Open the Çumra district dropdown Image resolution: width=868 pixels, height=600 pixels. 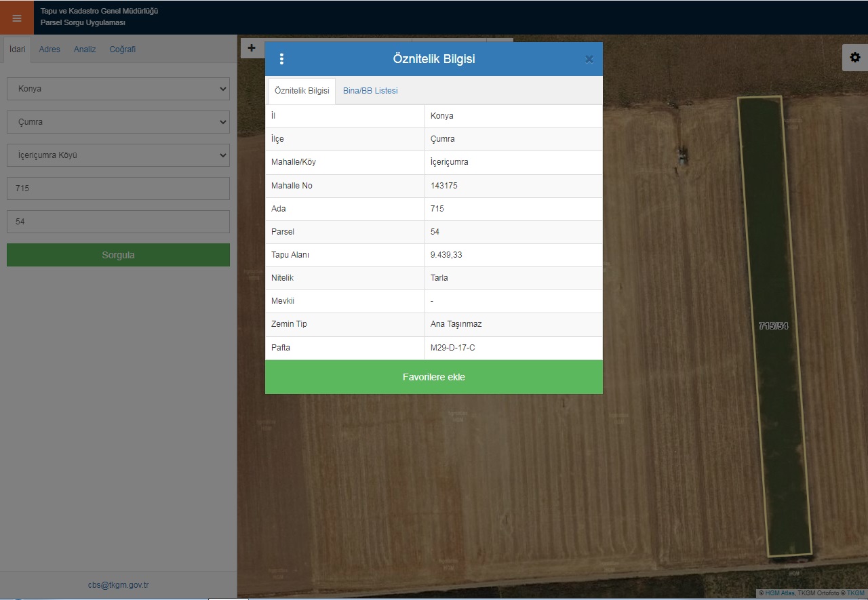pos(118,122)
